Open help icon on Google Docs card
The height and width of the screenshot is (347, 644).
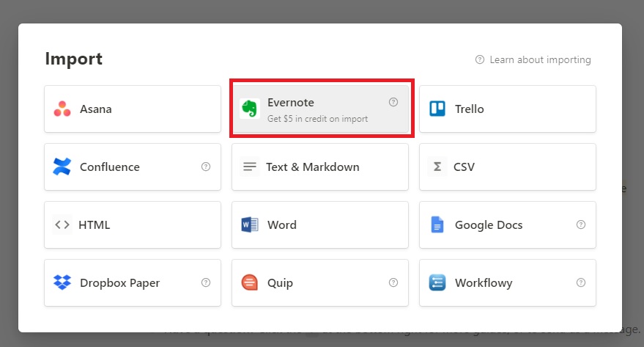point(581,224)
